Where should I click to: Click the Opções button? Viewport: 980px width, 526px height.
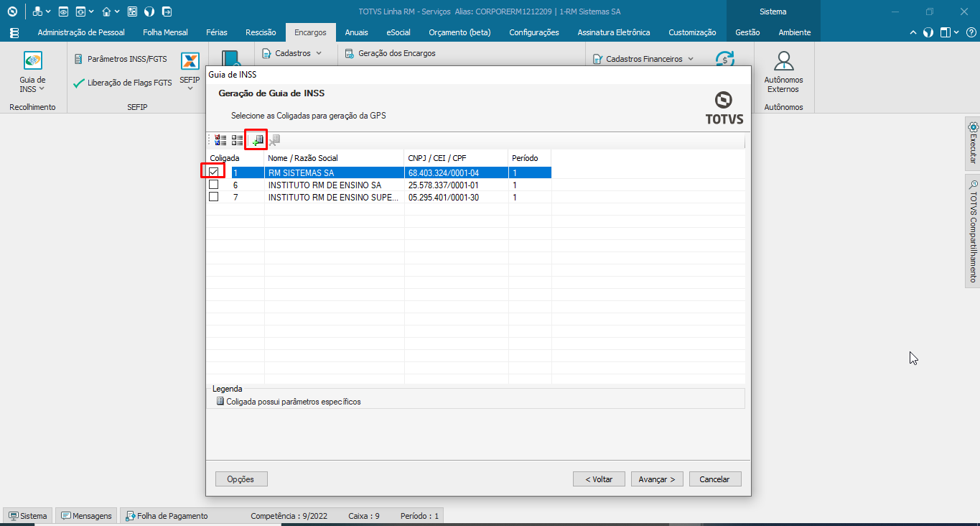coord(241,479)
